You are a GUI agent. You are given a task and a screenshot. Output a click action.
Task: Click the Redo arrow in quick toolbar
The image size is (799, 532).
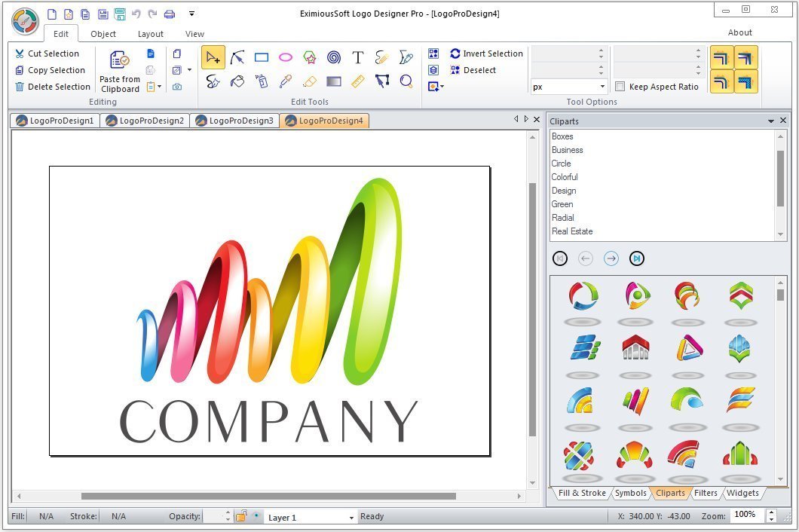pos(152,14)
